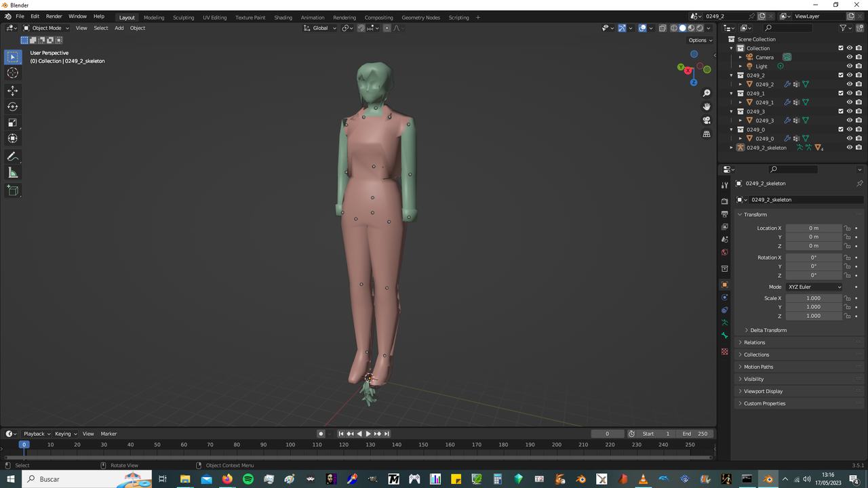This screenshot has height=488, width=868.
Task: Jump to the animation end point
Action: tap(387, 434)
